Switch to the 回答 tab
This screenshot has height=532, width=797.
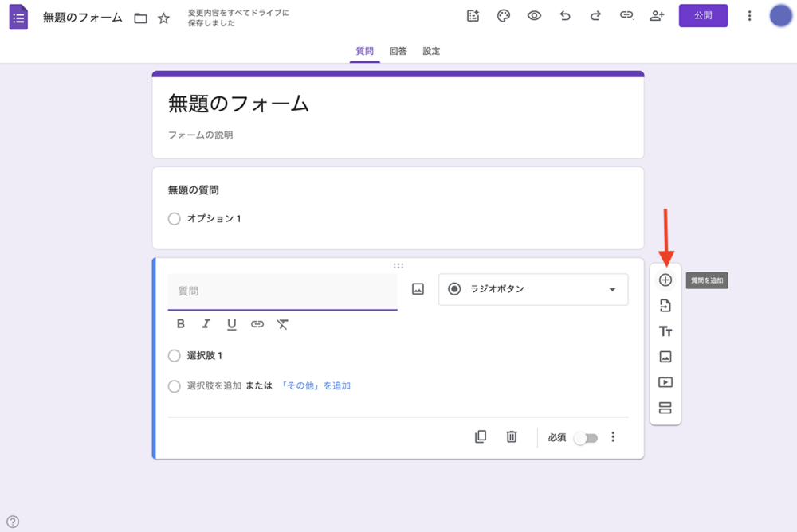[398, 50]
